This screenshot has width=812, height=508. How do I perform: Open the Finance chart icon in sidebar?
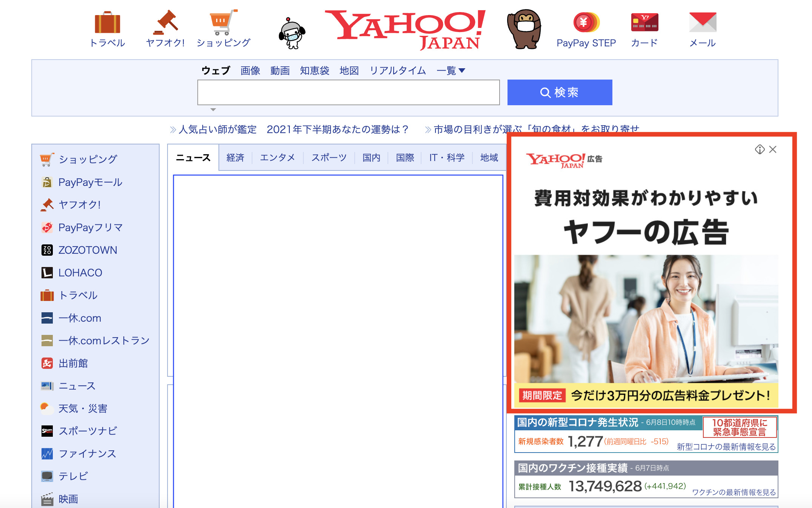[x=47, y=454]
